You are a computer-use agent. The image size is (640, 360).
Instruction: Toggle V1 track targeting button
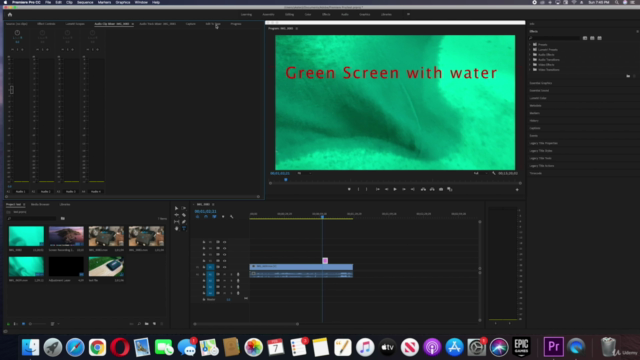(211, 267)
